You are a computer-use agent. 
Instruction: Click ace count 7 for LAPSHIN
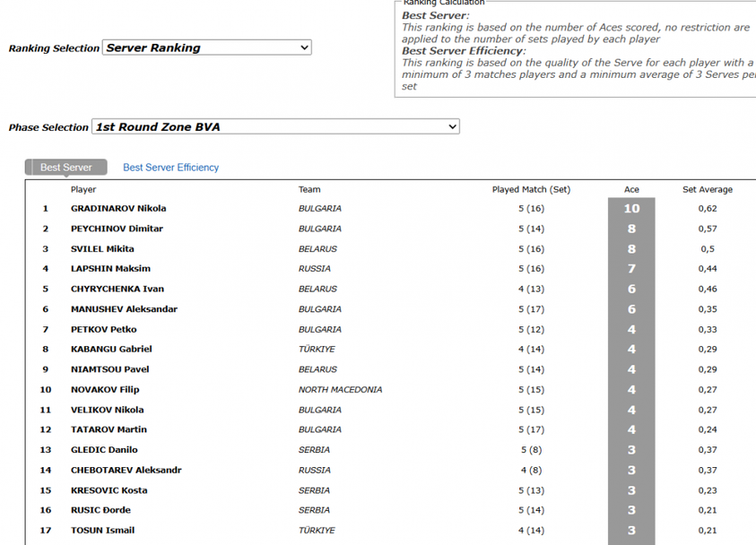tap(631, 268)
